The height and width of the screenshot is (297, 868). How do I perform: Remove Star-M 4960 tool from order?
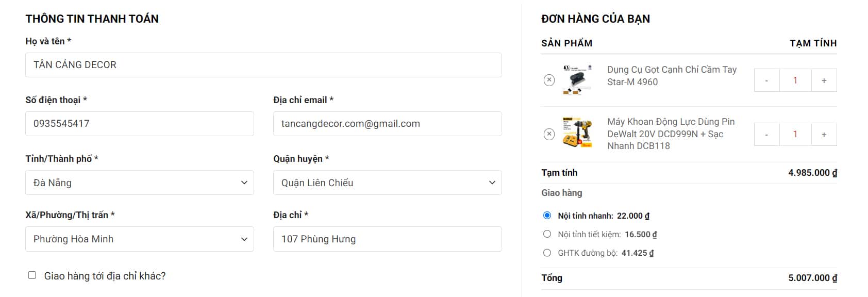(x=549, y=80)
